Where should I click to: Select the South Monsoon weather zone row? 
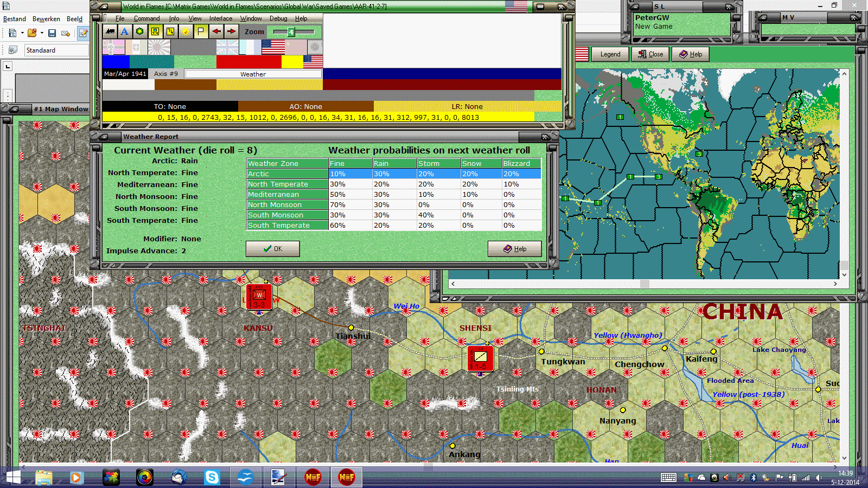(394, 215)
